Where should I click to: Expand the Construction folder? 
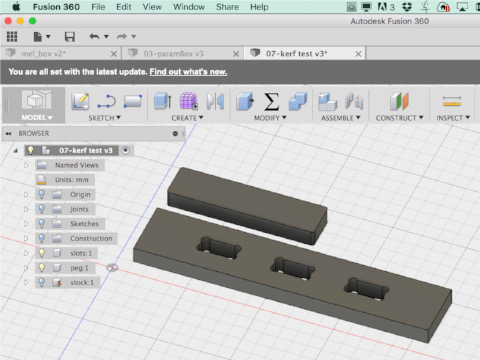pos(26,238)
